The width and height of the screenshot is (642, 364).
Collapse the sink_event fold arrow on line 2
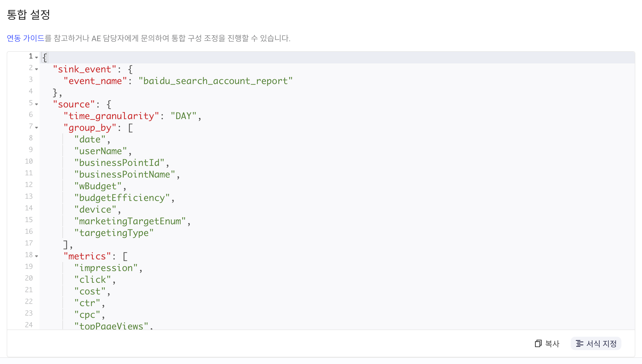coord(37,69)
